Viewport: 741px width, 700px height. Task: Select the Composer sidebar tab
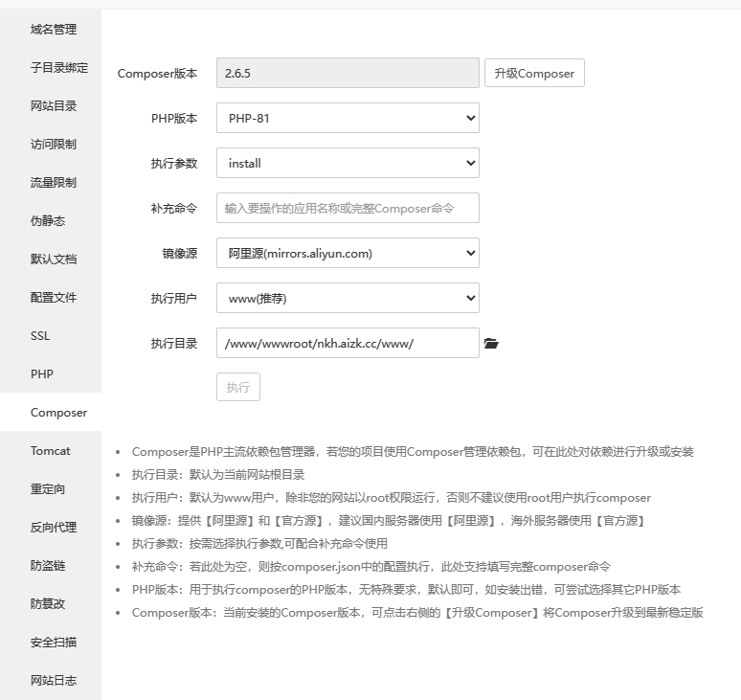click(x=51, y=412)
